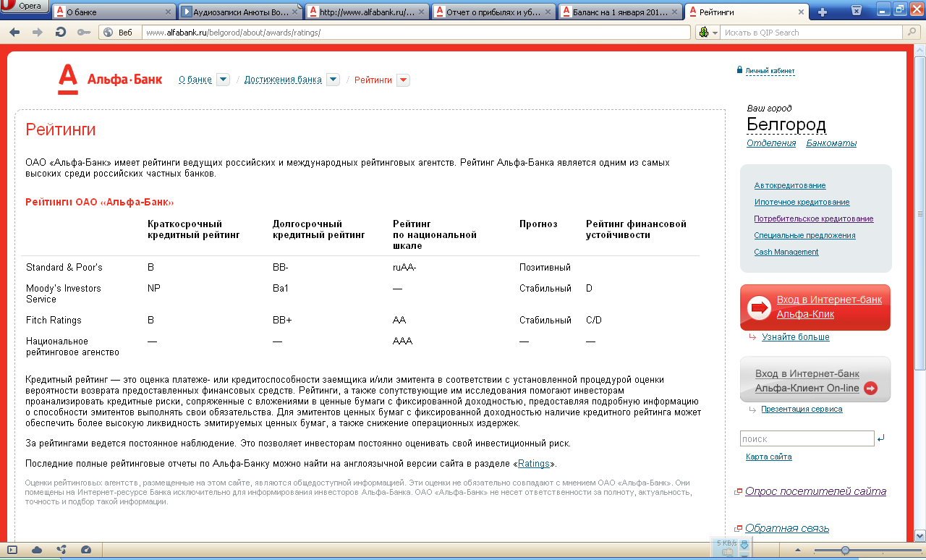Click the ruAA- rating cell
The width and height of the screenshot is (926, 560).
404,267
